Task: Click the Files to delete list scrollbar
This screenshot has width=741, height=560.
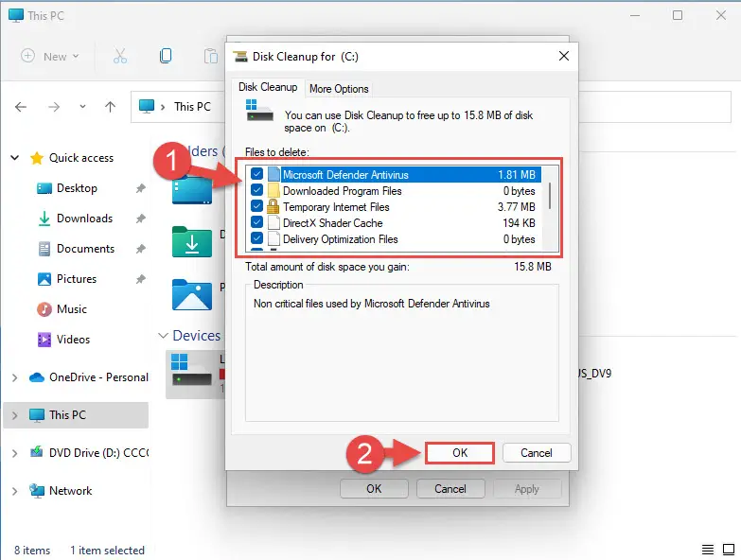Action: coord(550,196)
